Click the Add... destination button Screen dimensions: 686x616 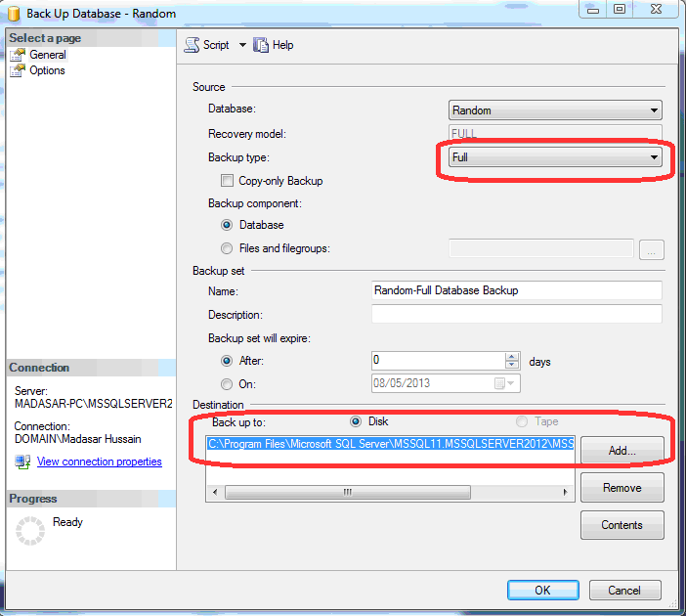(x=622, y=451)
